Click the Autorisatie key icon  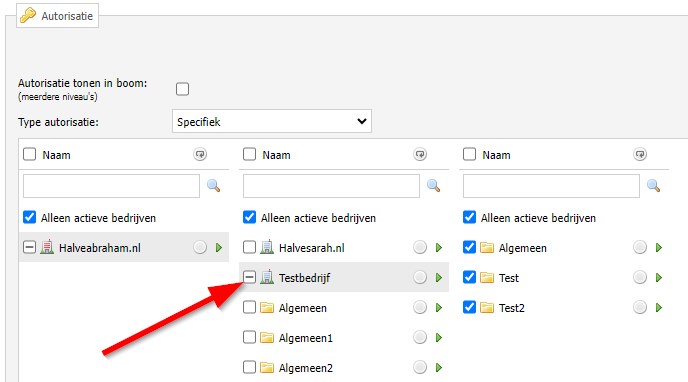[x=28, y=15]
